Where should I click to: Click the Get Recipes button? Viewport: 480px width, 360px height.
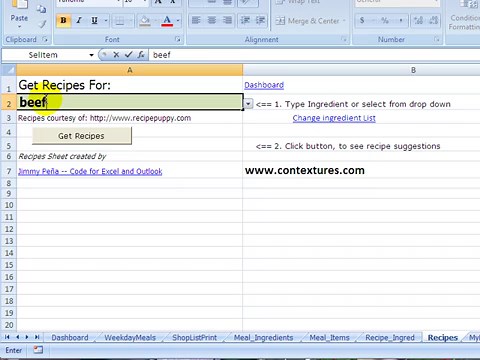coord(82,136)
